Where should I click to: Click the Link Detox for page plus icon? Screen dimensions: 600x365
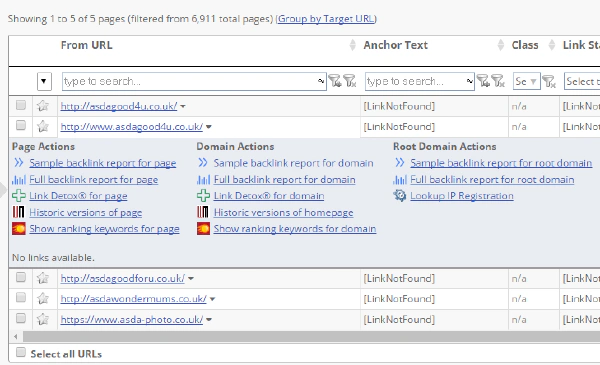coord(19,196)
